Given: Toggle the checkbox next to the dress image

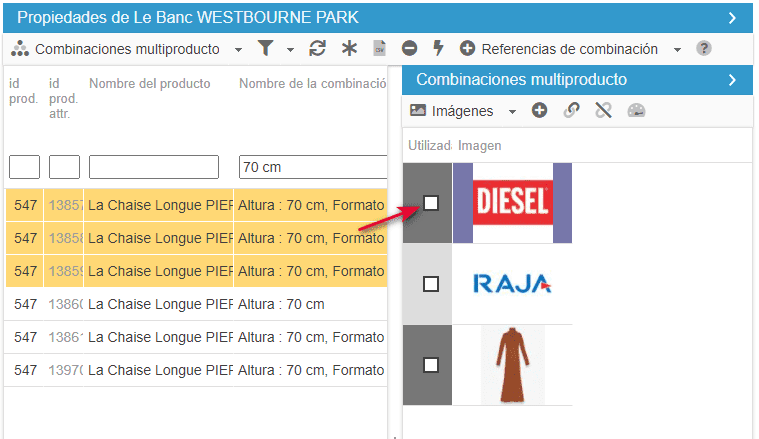Looking at the screenshot, I should point(431,365).
